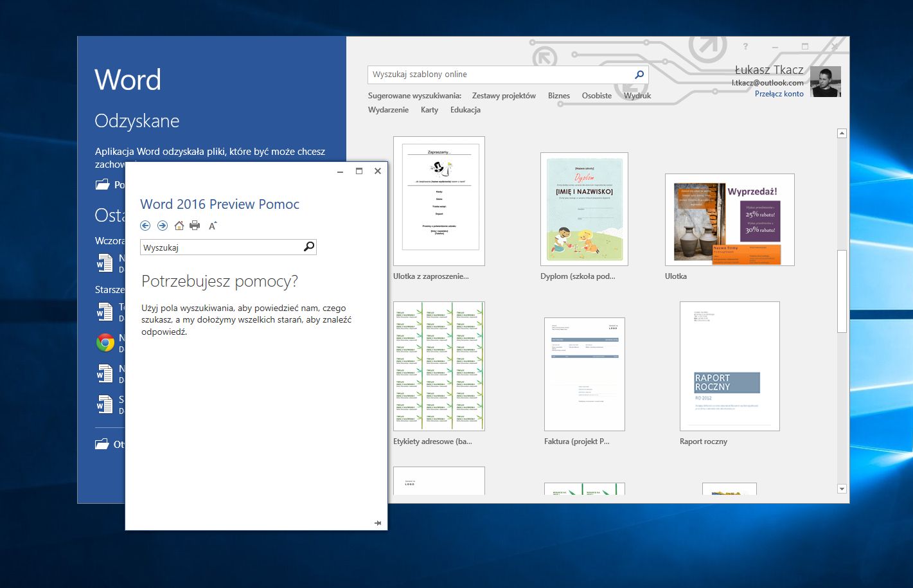Choose Edukacja suggested search
This screenshot has width=913, height=588.
[x=465, y=110]
